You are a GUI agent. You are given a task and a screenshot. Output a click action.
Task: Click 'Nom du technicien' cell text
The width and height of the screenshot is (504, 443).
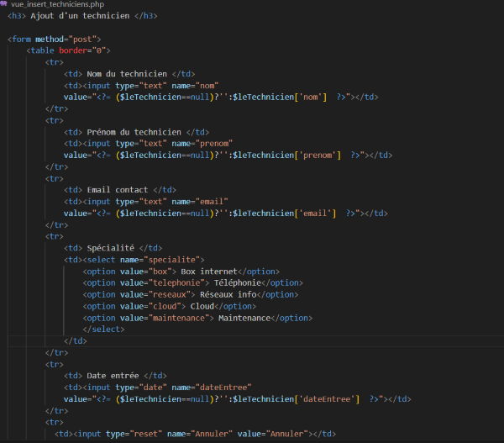127,74
